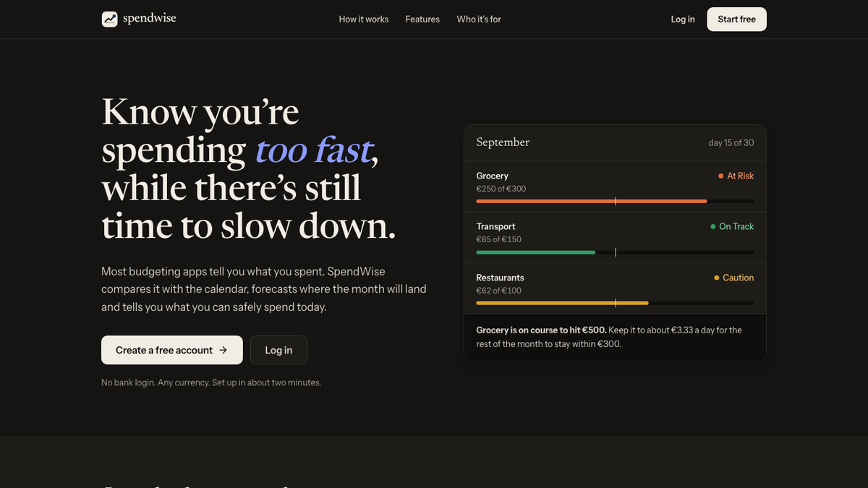Screen dimensions: 868x488
Task: Click the yellow Caution status dot
Action: click(716, 278)
